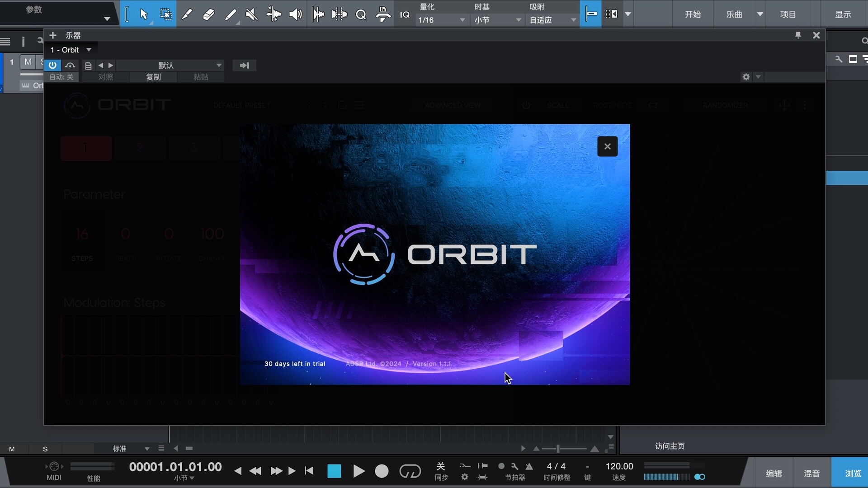
Task: Click the 4 / 4 time signature
Action: pos(556,466)
